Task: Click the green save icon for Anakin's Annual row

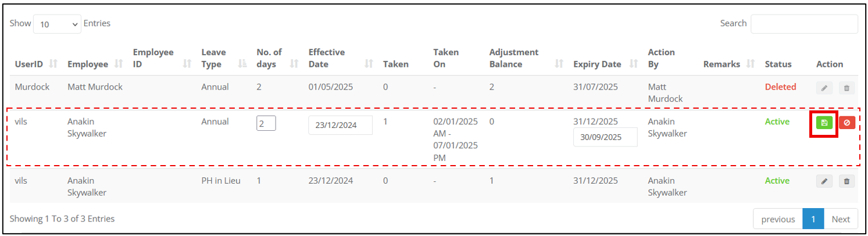Action: [x=824, y=123]
